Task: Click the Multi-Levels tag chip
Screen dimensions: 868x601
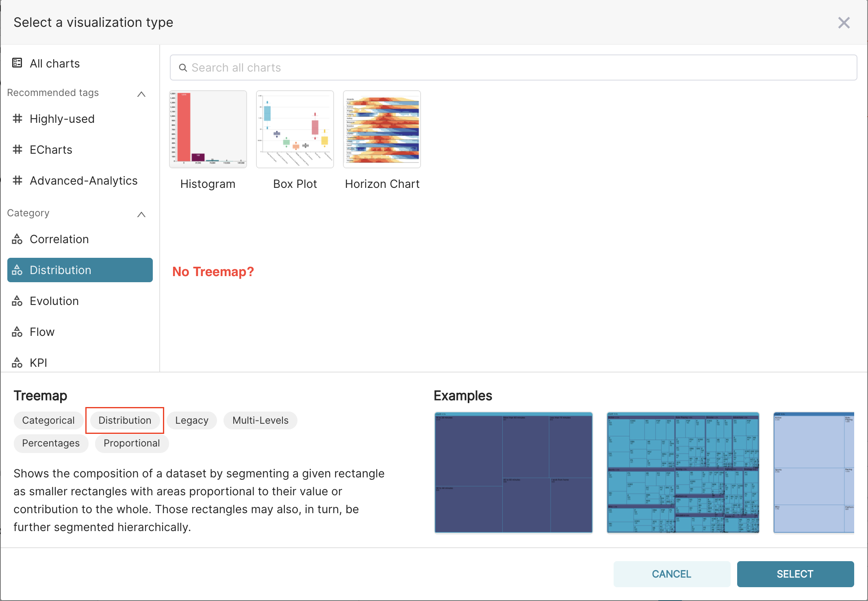Action: (260, 420)
